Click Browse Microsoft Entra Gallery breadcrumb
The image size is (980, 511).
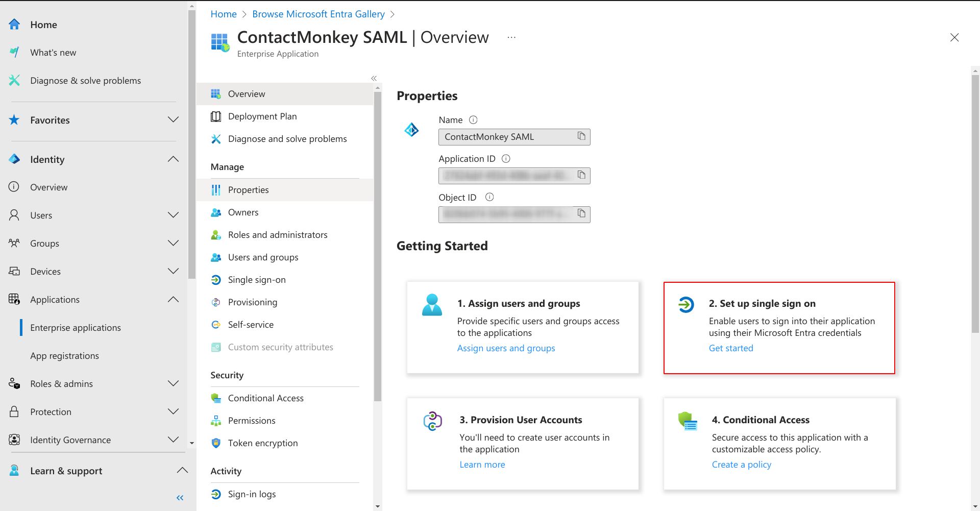click(x=318, y=14)
